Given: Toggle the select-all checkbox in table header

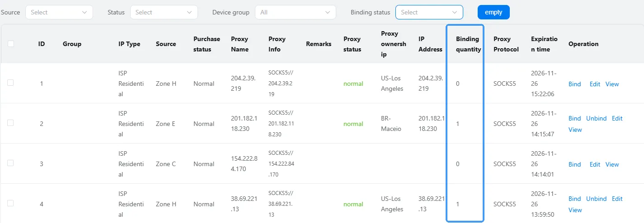Looking at the screenshot, I should [11, 44].
